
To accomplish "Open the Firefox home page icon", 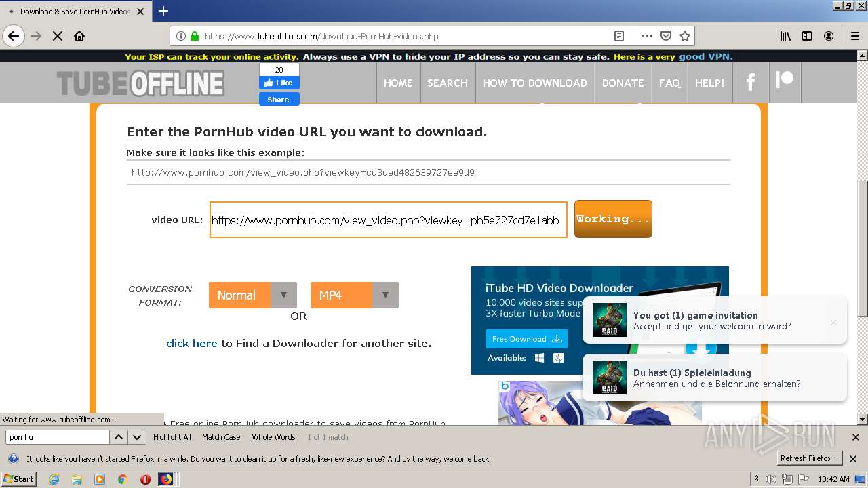I will click(79, 36).
